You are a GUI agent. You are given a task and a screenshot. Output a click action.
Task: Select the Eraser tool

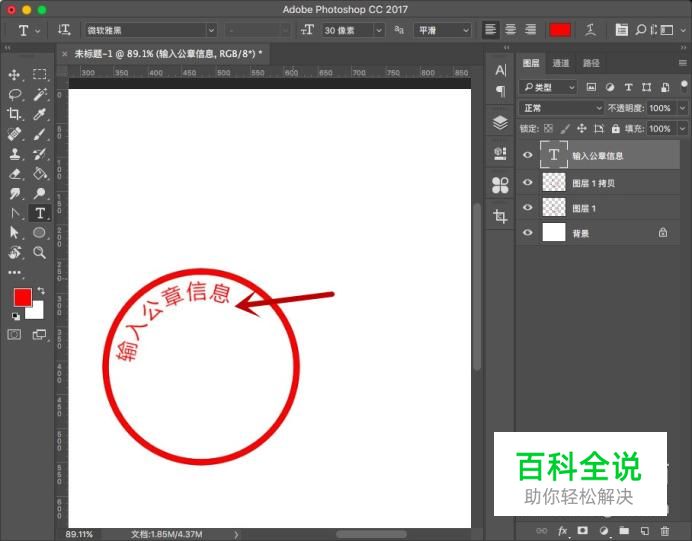point(15,173)
